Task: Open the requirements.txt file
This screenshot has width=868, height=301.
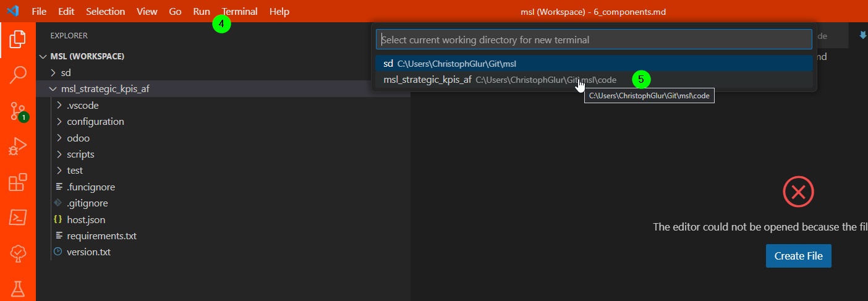Action: click(x=223, y=235)
